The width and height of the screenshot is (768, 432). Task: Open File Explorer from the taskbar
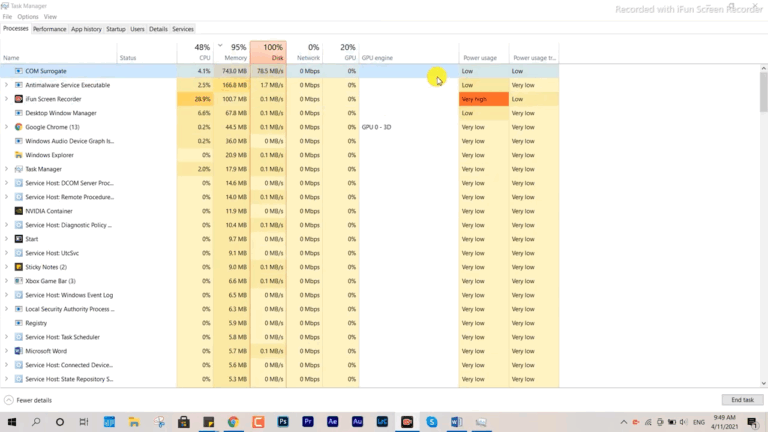click(134, 422)
